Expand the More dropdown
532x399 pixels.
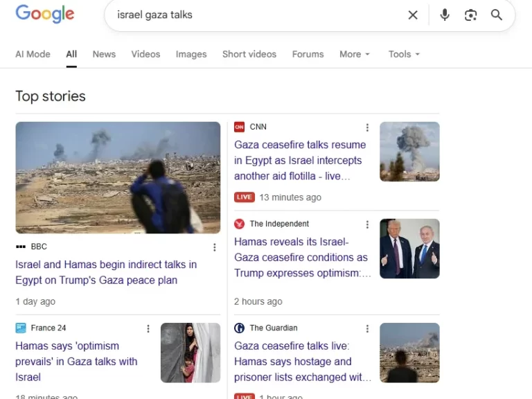(355, 54)
